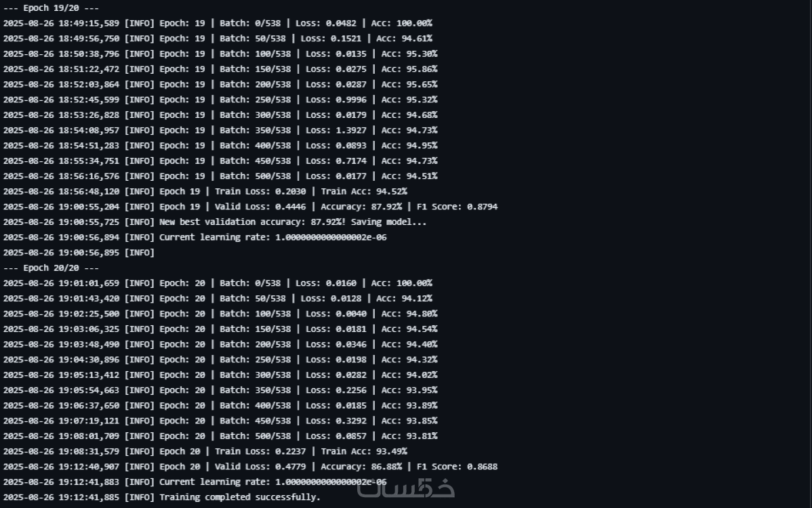Viewport: 812px width, 508px height.
Task: Click the Khamsat watermark logo
Action: tap(406, 488)
